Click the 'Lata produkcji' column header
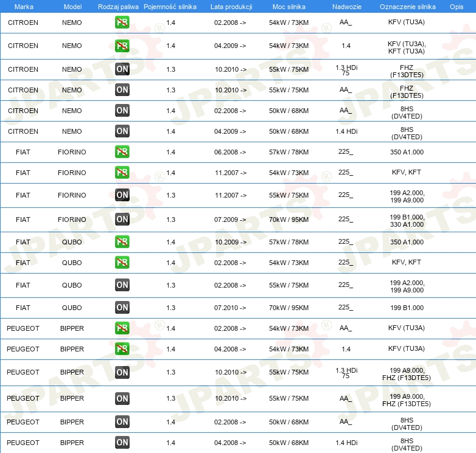476x453 pixels. coord(231,7)
